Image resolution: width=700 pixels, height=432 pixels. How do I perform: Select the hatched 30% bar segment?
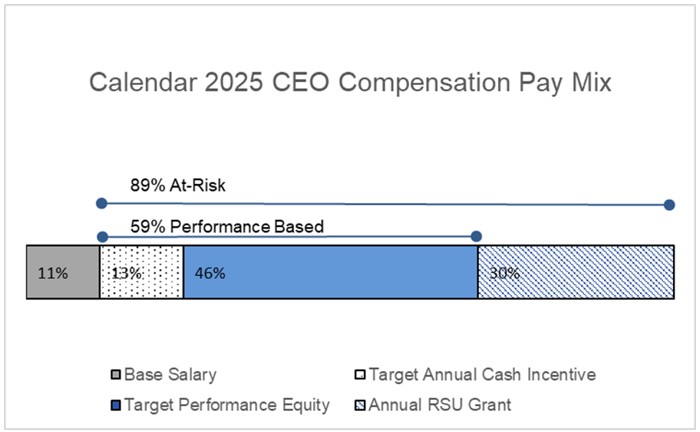(x=576, y=272)
